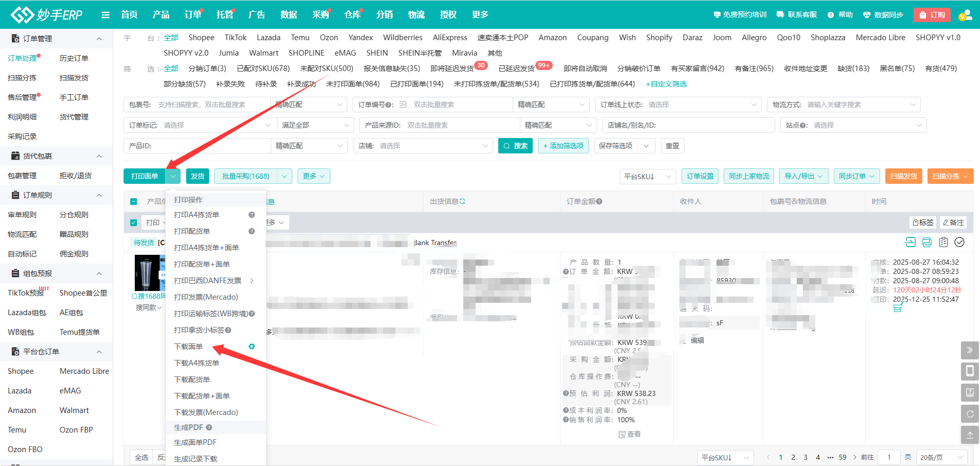Click the help question mark beside 打印A4拣货单

point(252,215)
